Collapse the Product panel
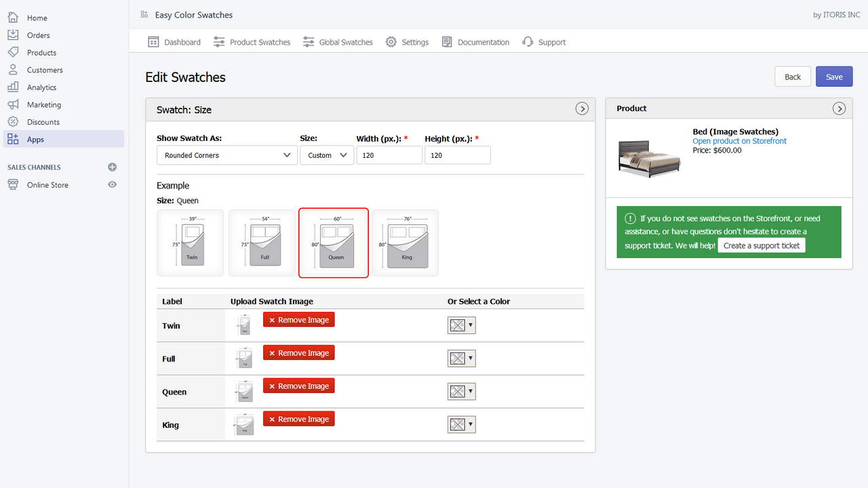This screenshot has width=868, height=488. click(x=839, y=108)
